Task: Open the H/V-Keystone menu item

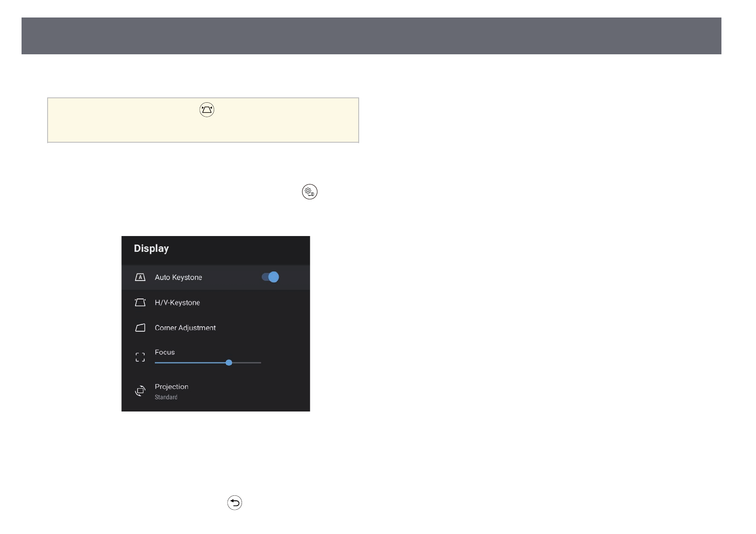Action: click(x=177, y=302)
